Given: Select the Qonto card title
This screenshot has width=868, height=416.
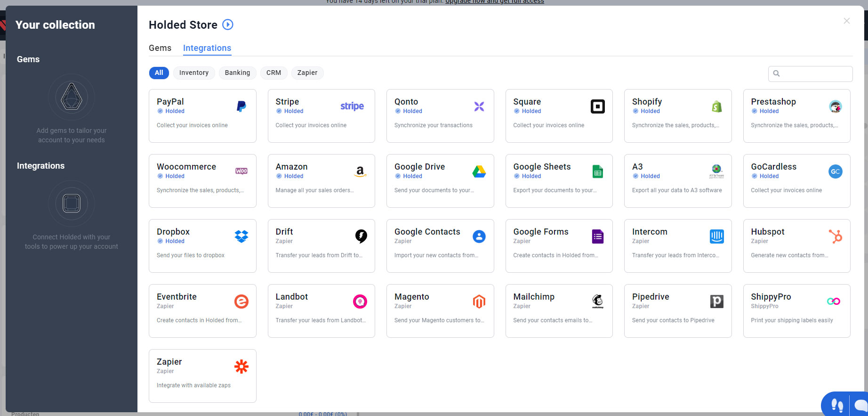Looking at the screenshot, I should [x=406, y=102].
